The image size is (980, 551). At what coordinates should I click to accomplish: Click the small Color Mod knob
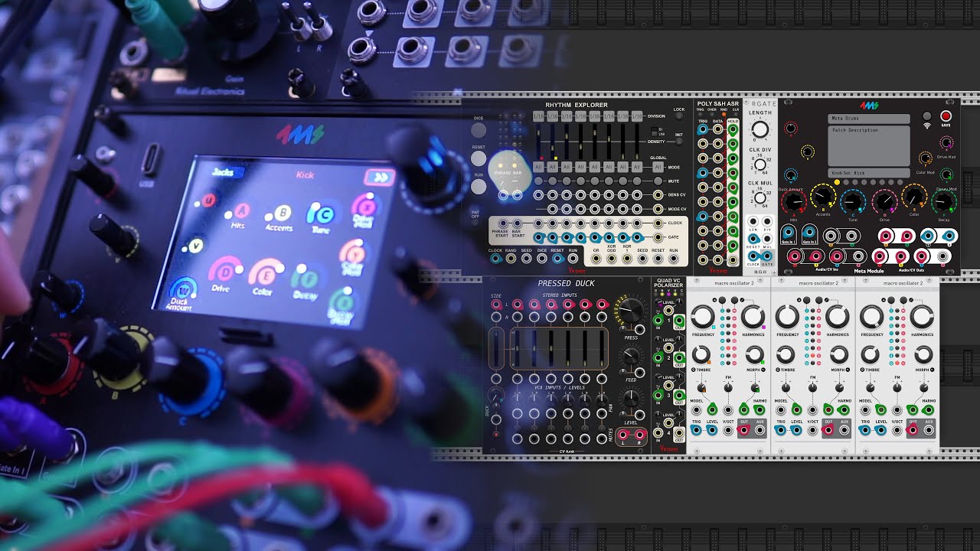click(x=925, y=158)
